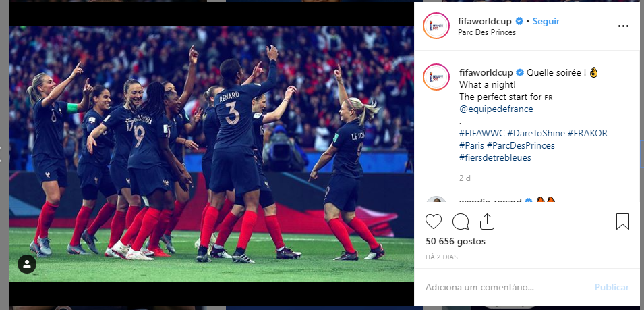The width and height of the screenshot is (644, 310).
Task: Share the post using the share icon
Action: (487, 222)
